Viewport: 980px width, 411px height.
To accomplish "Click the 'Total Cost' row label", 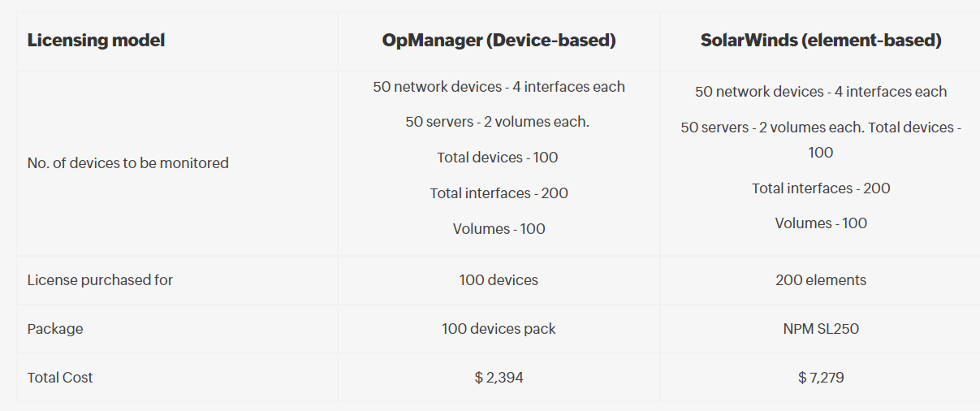I will pos(60,378).
